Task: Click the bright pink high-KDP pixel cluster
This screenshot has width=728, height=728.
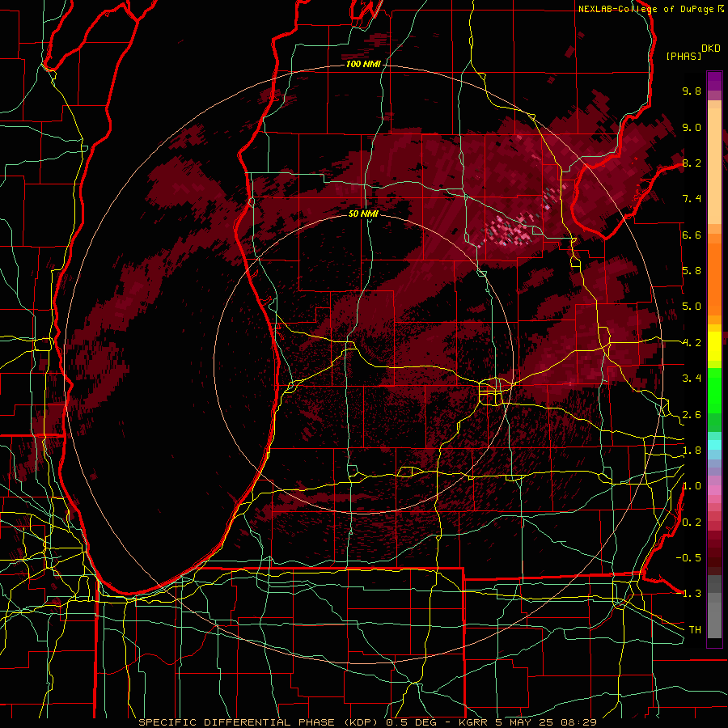Action: click(510, 230)
